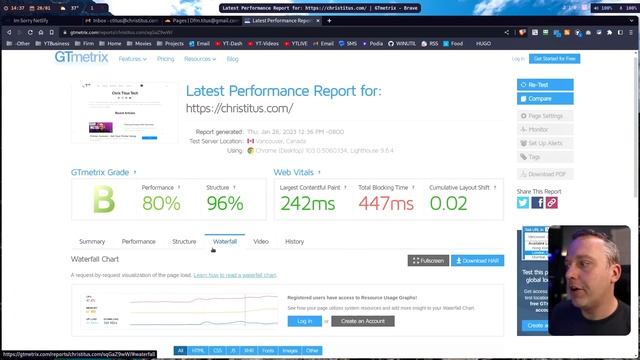Click the site screenshot thumbnail
Screen dimensions: 640x360
124,113
